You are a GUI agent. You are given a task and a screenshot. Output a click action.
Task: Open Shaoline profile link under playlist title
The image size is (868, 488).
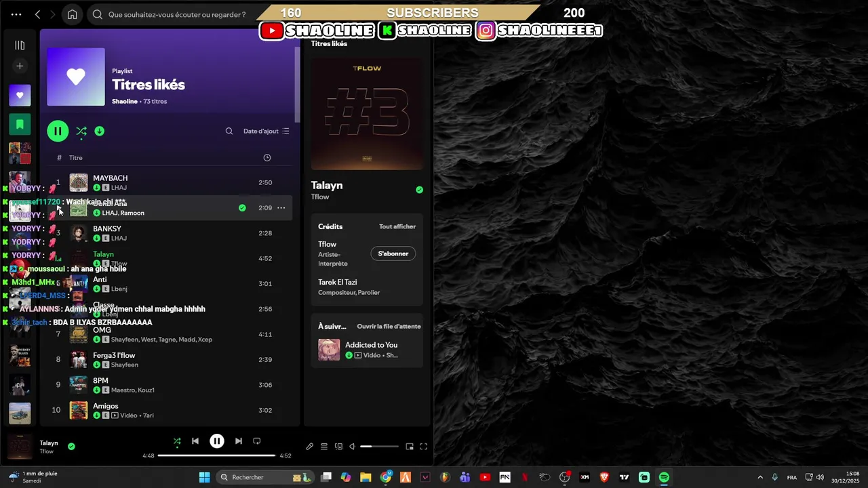(125, 101)
